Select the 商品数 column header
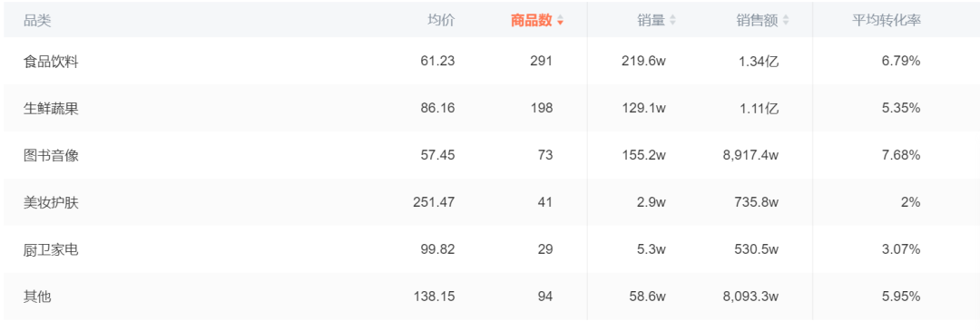The height and width of the screenshot is (331, 980). (x=531, y=21)
